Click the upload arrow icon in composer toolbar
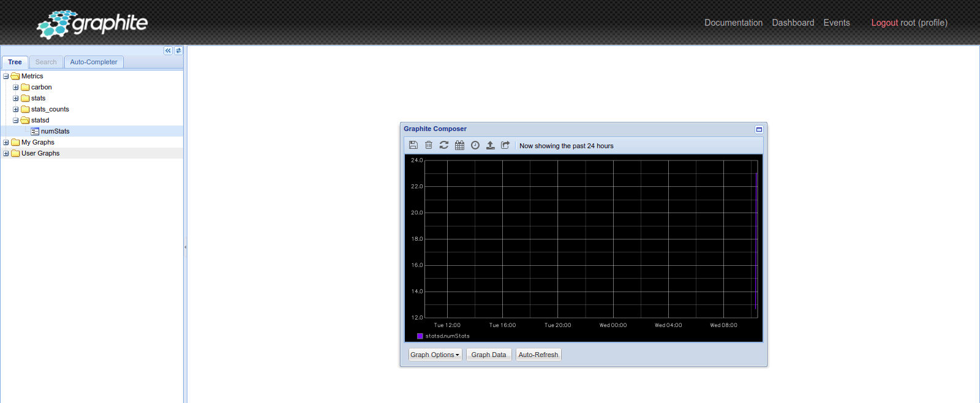This screenshot has height=403, width=980. (x=490, y=145)
